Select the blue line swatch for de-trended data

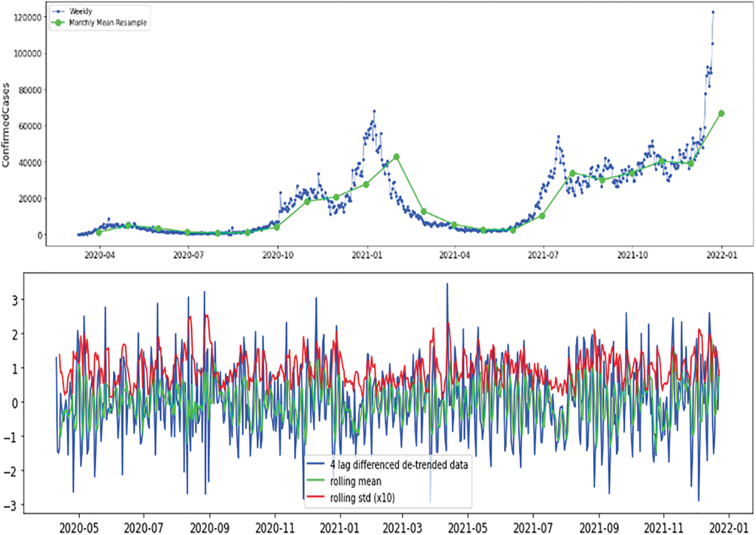[315, 464]
